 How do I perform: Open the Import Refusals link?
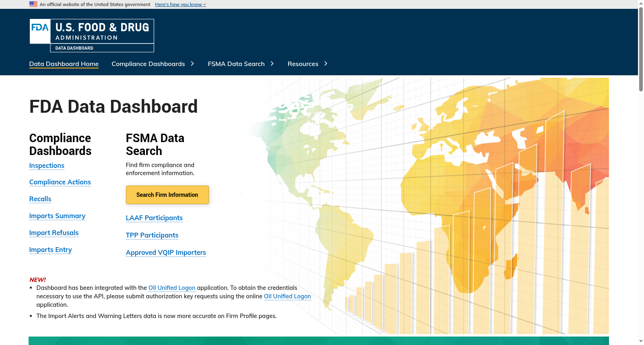point(54,233)
